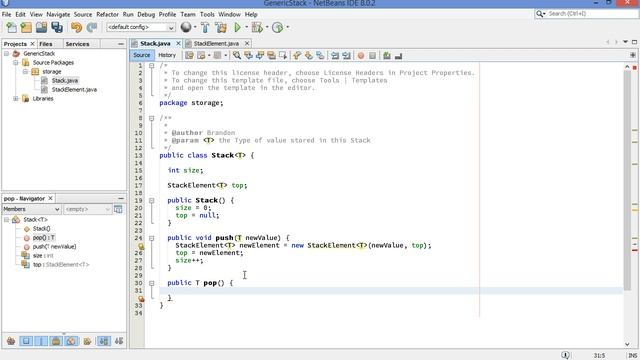Open the Forward navigation dropdown arrow in editor toolbar
Viewport: 640px width, 360px height.
pyautogui.click(x=225, y=55)
